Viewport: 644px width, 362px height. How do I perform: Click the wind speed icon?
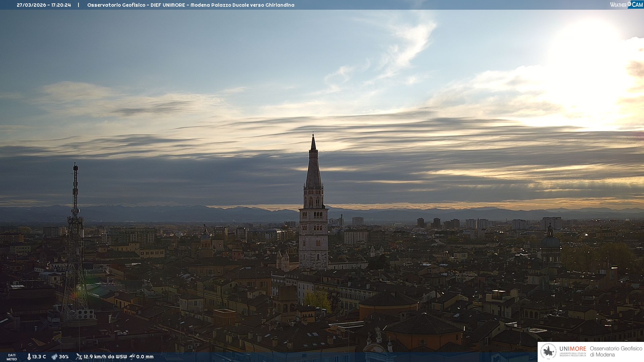coord(79,357)
